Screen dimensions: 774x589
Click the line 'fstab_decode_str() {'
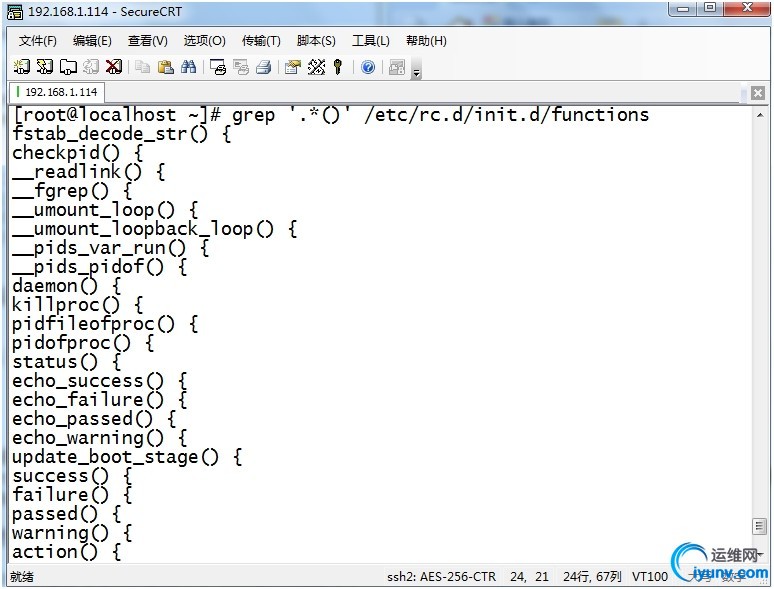tap(121, 134)
